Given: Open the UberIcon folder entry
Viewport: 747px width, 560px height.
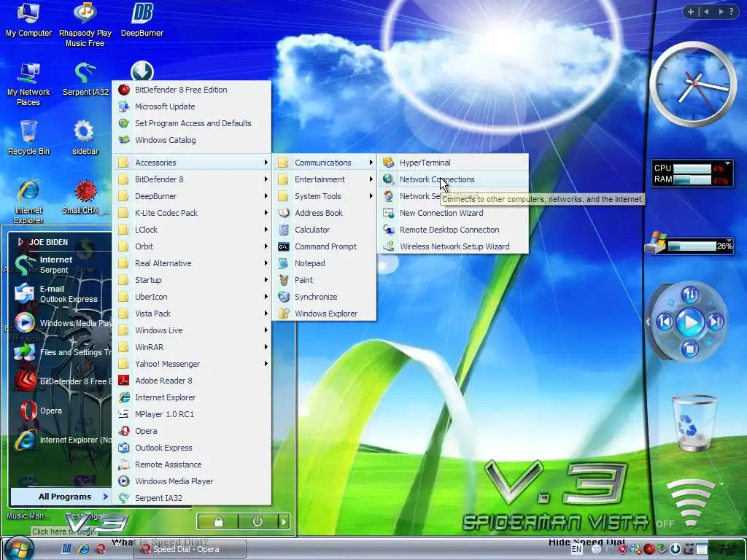Looking at the screenshot, I should coord(192,297).
